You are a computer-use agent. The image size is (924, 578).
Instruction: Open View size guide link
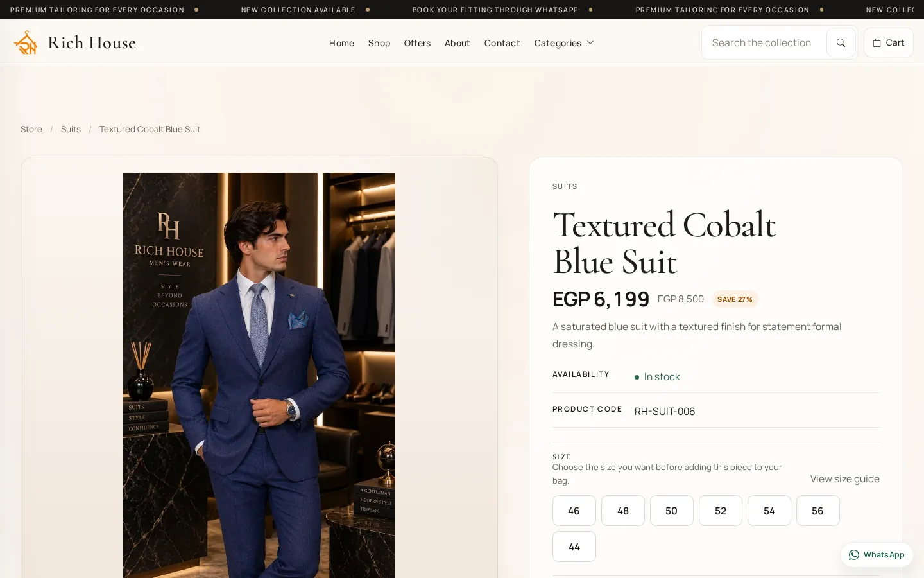coord(844,479)
